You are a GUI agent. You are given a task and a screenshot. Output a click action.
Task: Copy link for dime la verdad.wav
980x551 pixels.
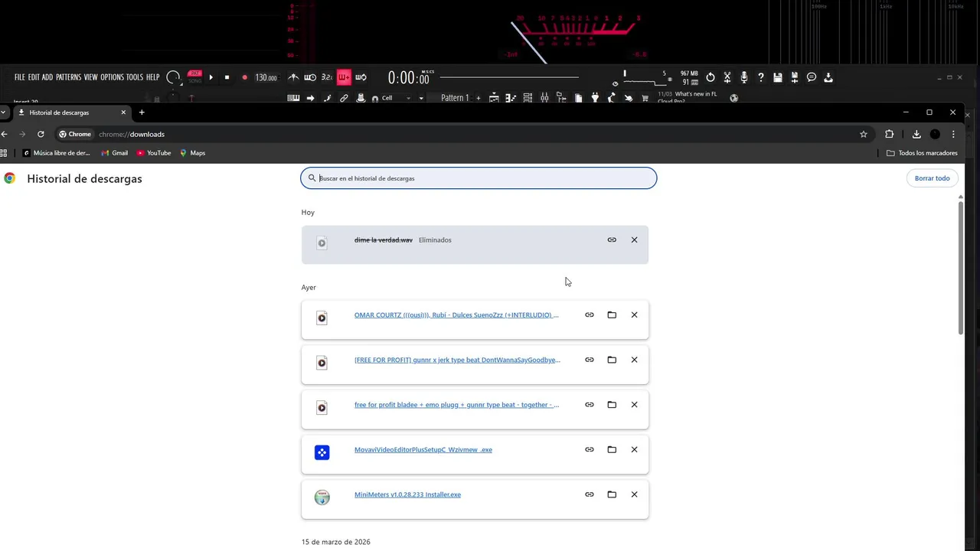tap(612, 240)
